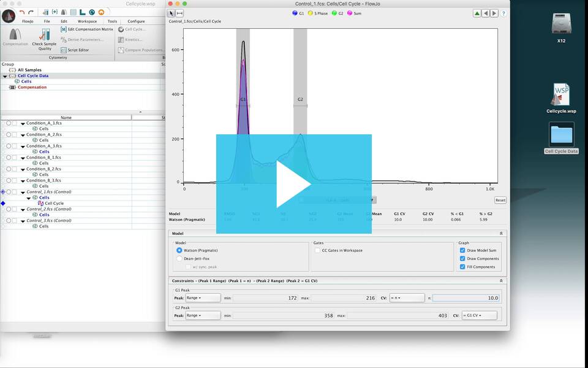This screenshot has width=588, height=368.
Task: Open the Cell Cycle Data folder on desktop
Action: (x=562, y=134)
